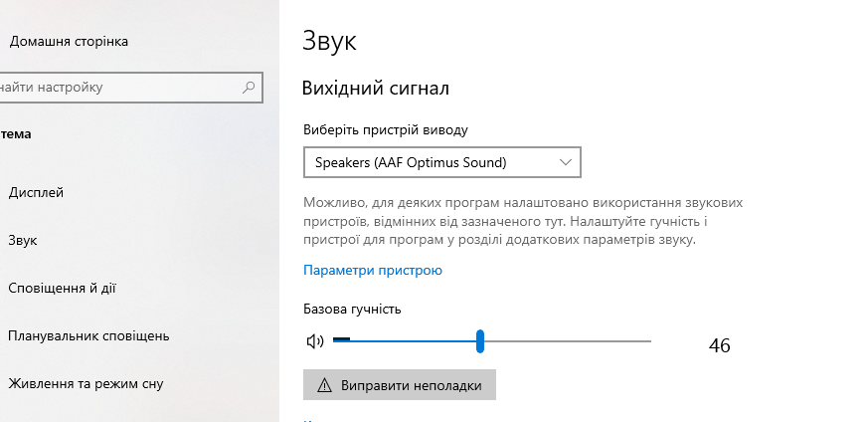
Task: Click the volume slider handle
Action: tap(480, 341)
